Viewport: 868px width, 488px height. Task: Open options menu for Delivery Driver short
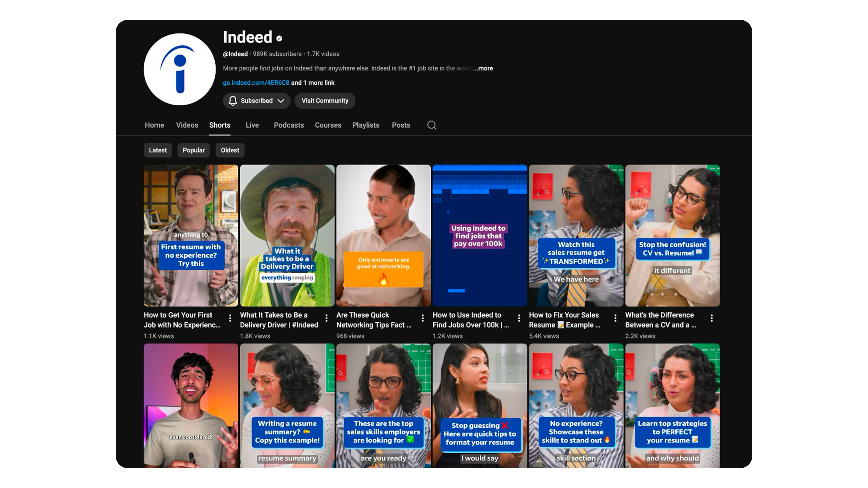coord(326,318)
